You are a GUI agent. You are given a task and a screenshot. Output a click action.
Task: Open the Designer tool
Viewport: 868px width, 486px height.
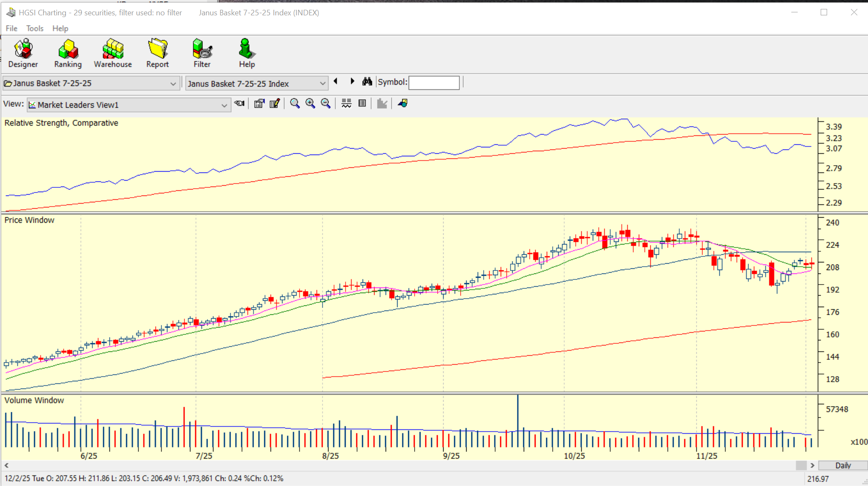[23, 53]
